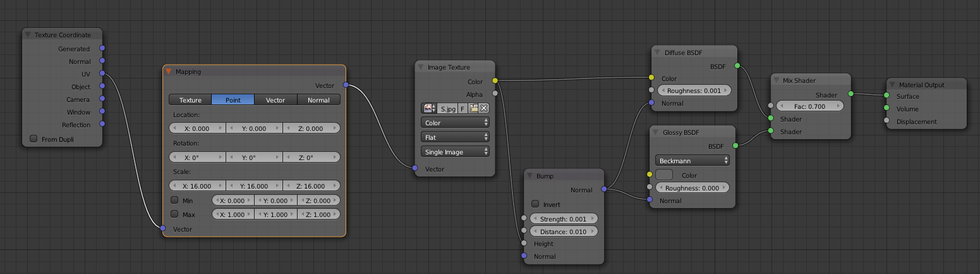Viewport: 980px width, 274px height.
Task: Click the Generated output socket
Action: coord(102,48)
